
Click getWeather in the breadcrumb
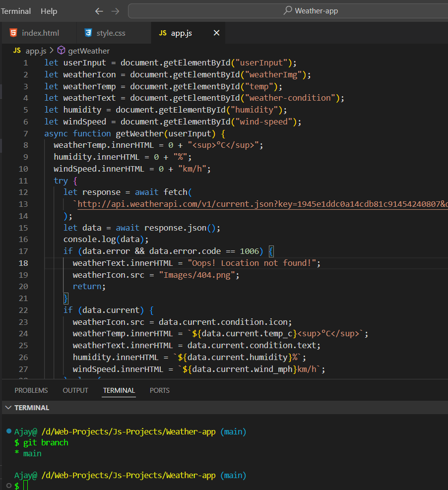89,51
